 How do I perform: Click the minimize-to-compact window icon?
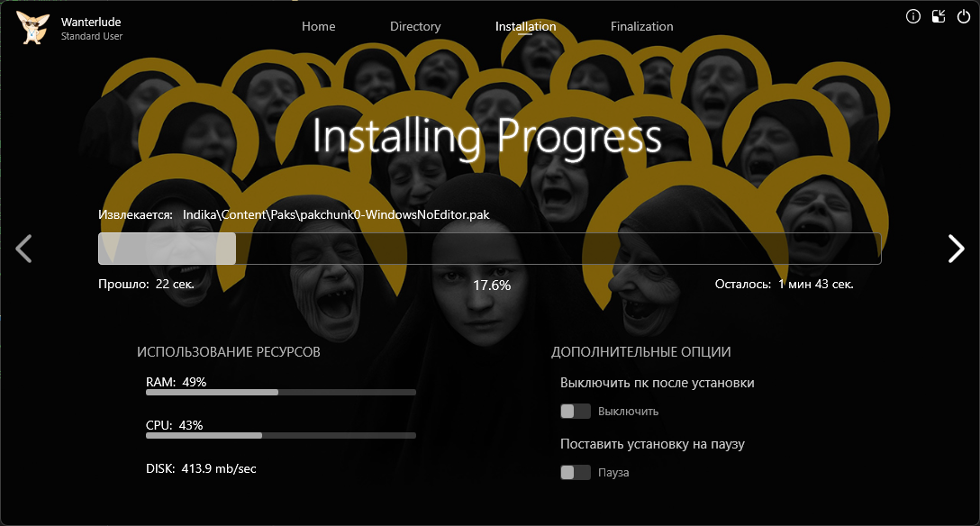click(939, 16)
